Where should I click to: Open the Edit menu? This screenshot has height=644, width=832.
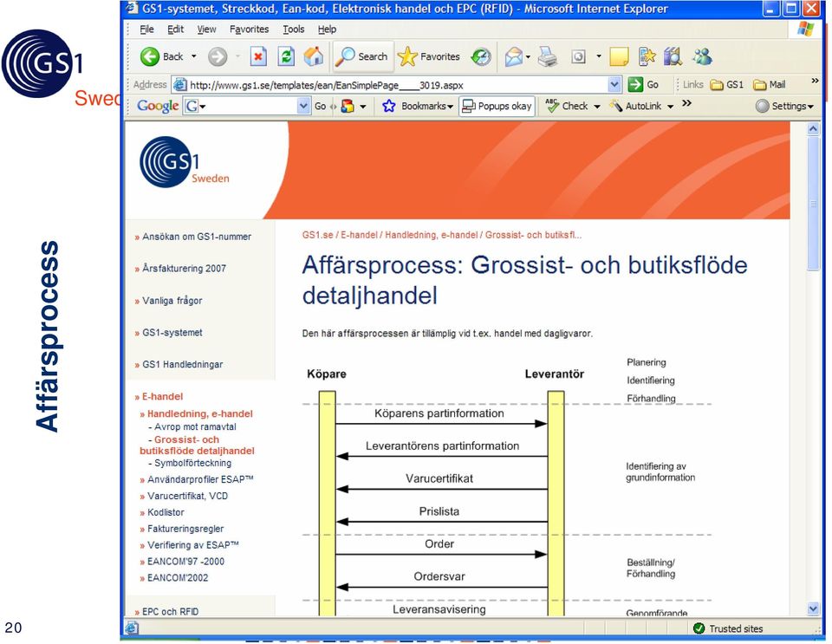click(175, 29)
